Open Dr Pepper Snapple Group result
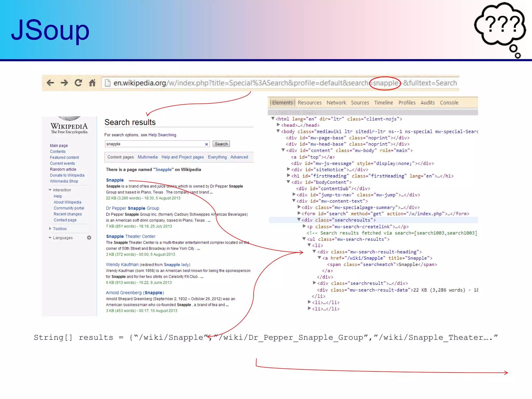Screen dimensions: 532x399 (x=132, y=208)
